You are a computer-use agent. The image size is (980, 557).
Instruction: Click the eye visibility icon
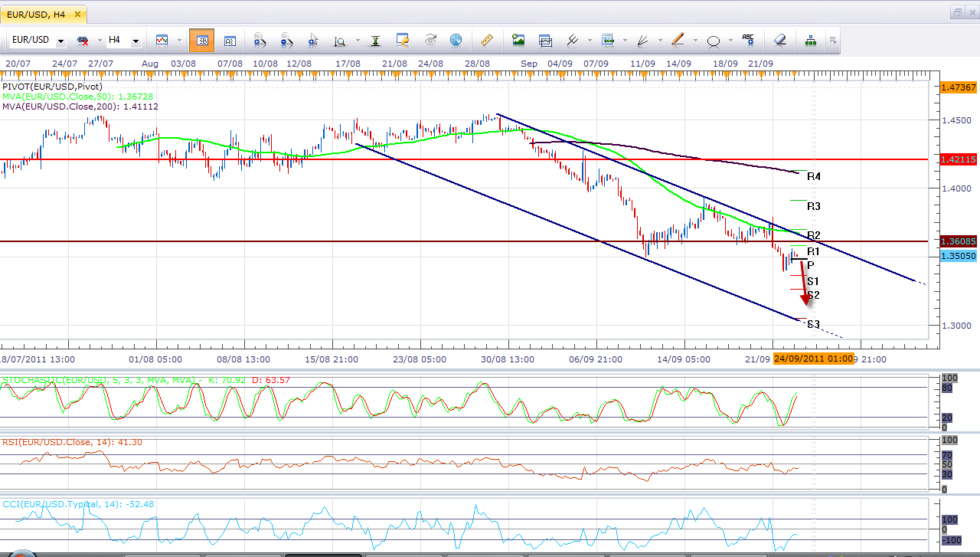[x=430, y=40]
